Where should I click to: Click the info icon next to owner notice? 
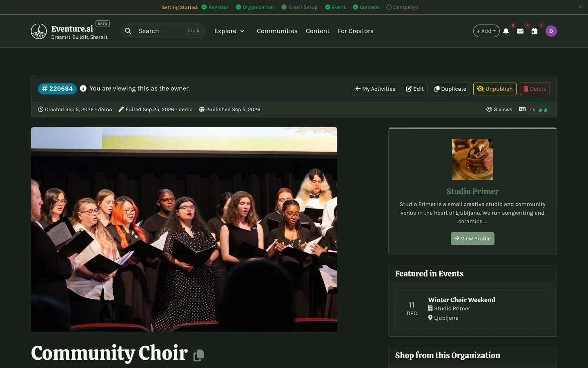[83, 88]
